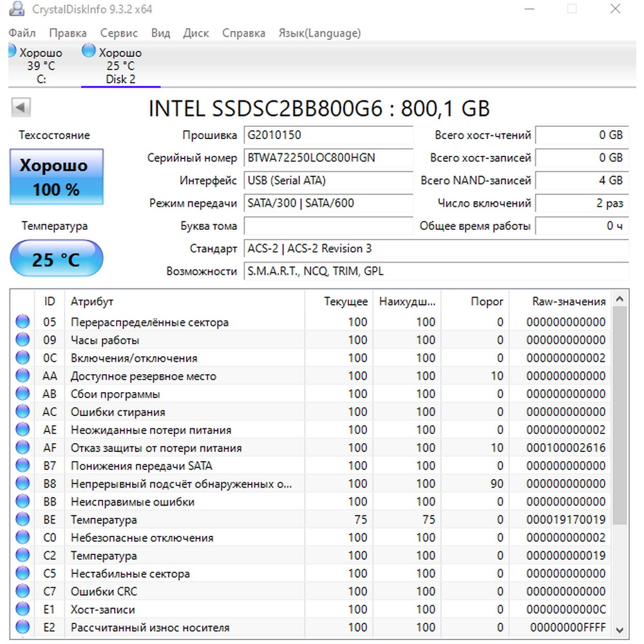Click the Число включений value 2 раз

(582, 203)
